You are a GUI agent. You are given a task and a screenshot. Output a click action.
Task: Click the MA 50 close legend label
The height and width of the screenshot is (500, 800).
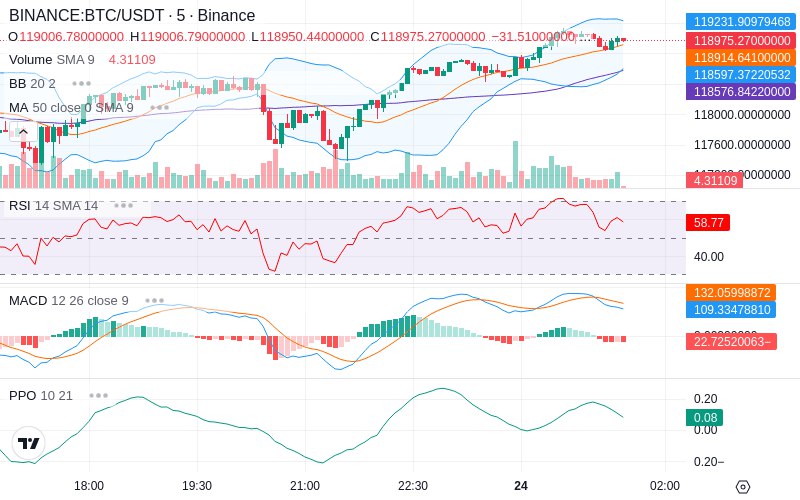point(70,108)
